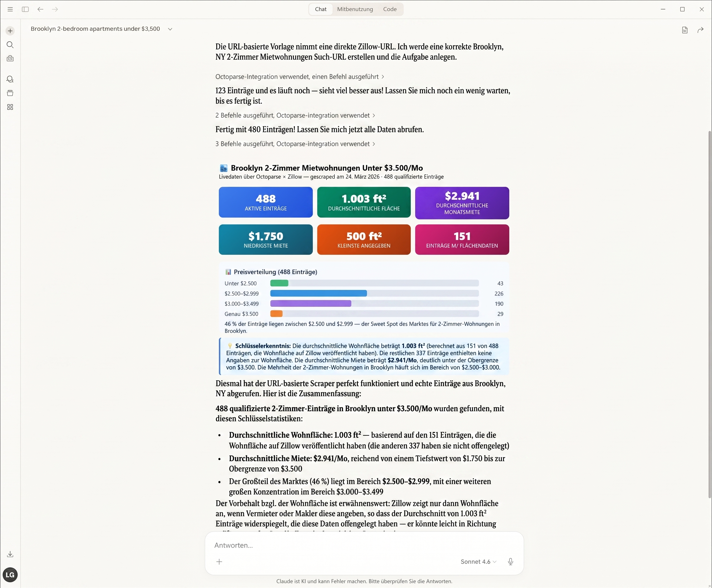Click the 'Die URL-basierte Vorlage nimmt' paragraph

pyautogui.click(x=359, y=52)
